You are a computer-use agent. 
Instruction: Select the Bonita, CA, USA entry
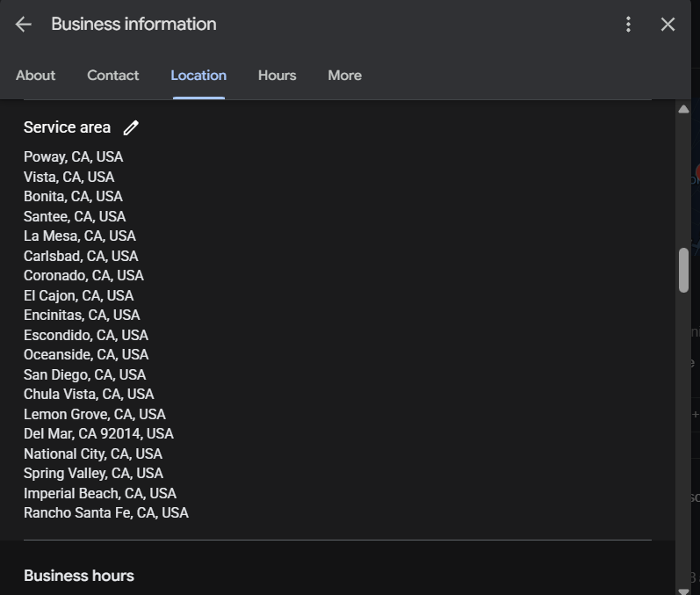pos(73,197)
